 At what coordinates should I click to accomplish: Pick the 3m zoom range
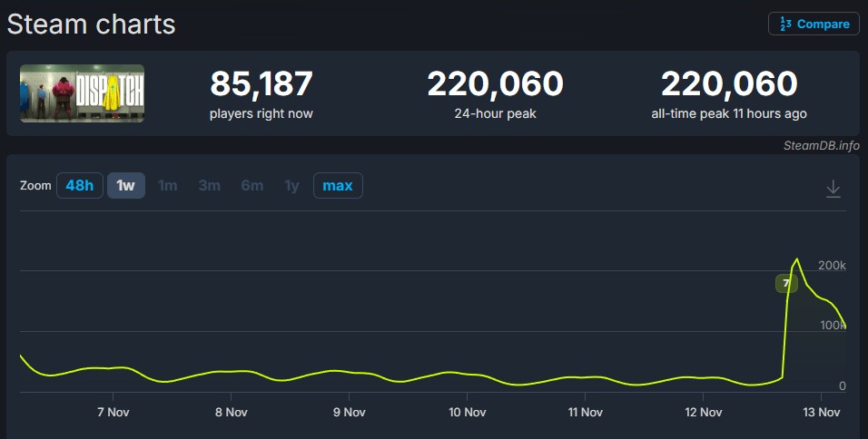[x=210, y=186]
